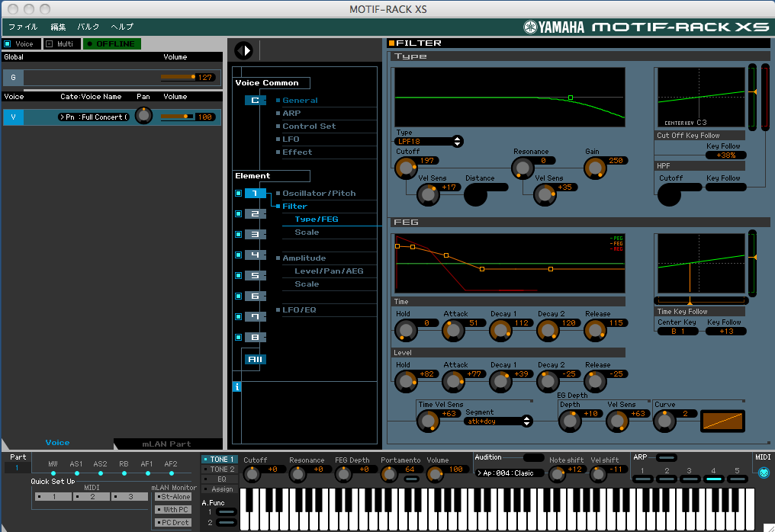
Task: Open the voice name Full Concert selector
Action: [x=94, y=117]
